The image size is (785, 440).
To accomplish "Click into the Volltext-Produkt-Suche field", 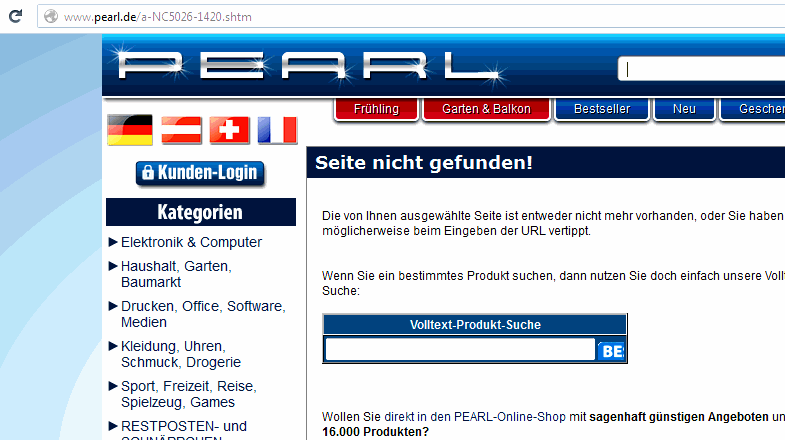I will coord(460,349).
